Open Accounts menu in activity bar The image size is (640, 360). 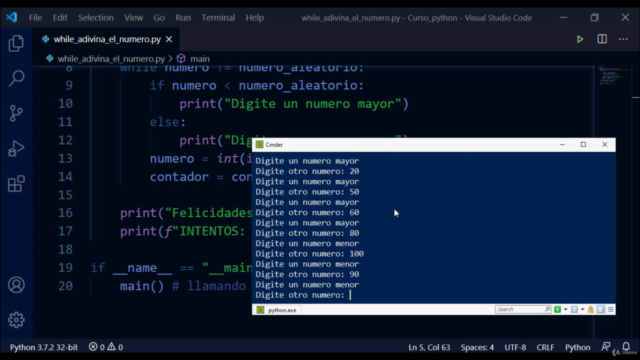16,285
